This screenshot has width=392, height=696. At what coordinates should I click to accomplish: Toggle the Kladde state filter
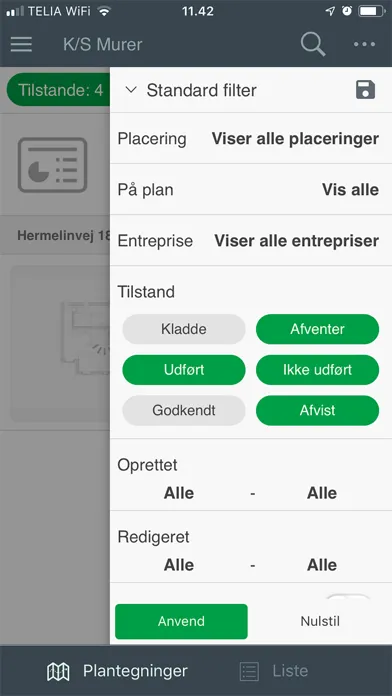[184, 329]
